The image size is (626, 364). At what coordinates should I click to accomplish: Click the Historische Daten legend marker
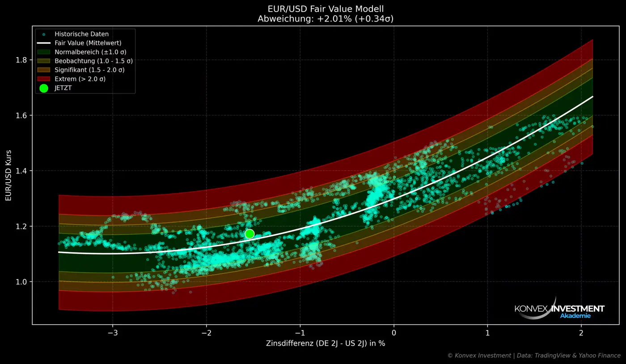pyautogui.click(x=44, y=34)
